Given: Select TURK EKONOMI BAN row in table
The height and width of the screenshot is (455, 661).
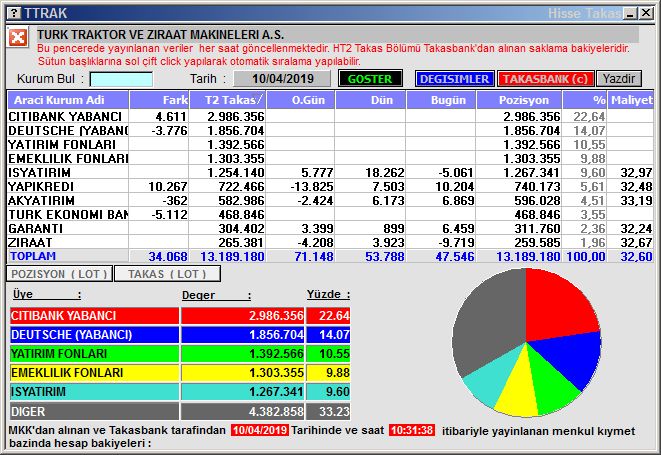Looking at the screenshot, I should [330, 214].
